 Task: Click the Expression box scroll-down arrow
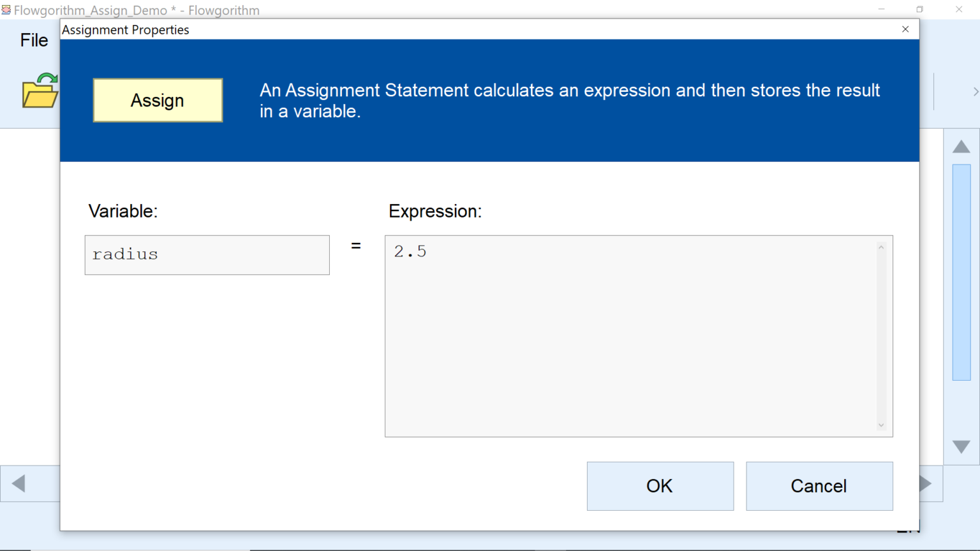(881, 425)
